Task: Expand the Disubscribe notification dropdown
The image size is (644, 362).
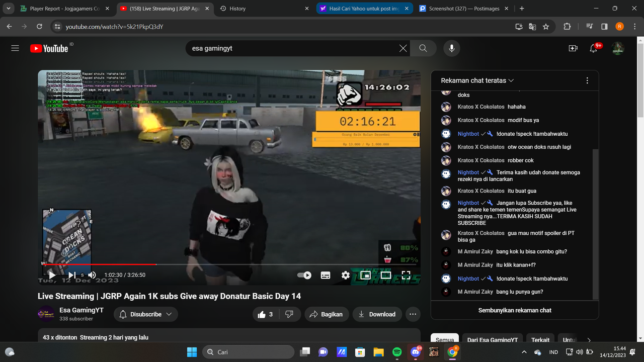Action: [x=146, y=314]
